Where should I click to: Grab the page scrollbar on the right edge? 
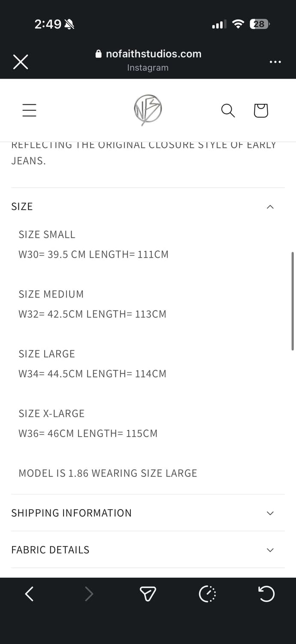point(293,301)
